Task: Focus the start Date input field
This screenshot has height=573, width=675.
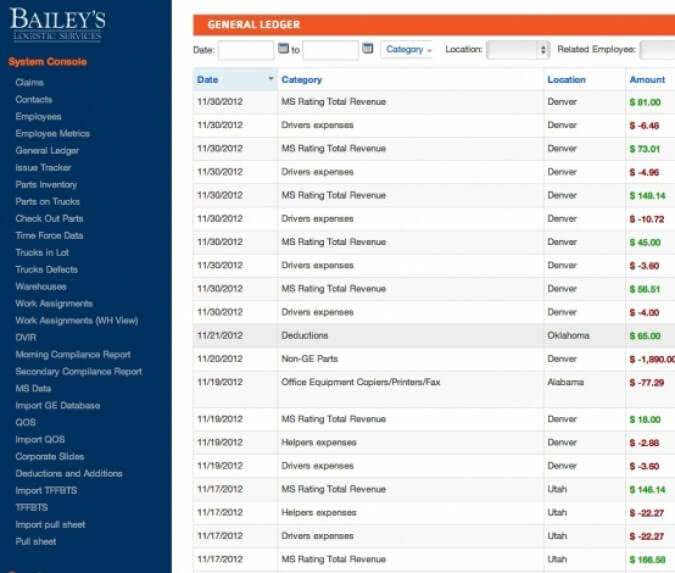Action: [x=246, y=50]
